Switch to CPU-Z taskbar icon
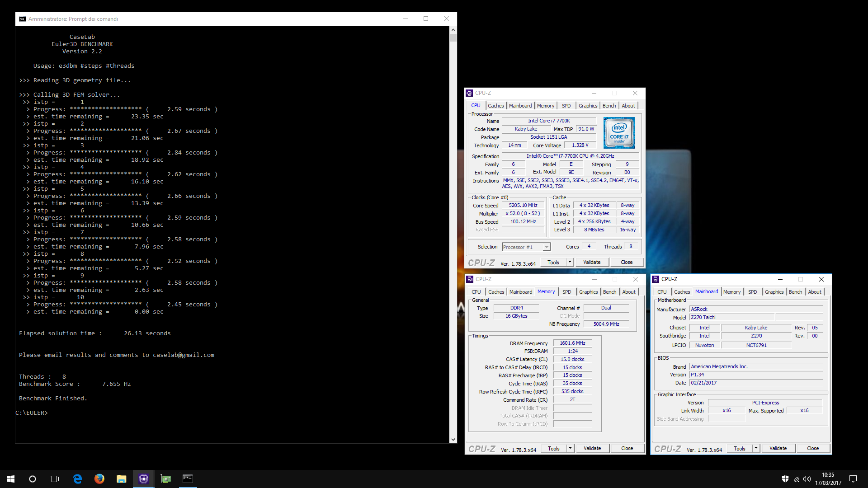This screenshot has width=868, height=488. 143,479
